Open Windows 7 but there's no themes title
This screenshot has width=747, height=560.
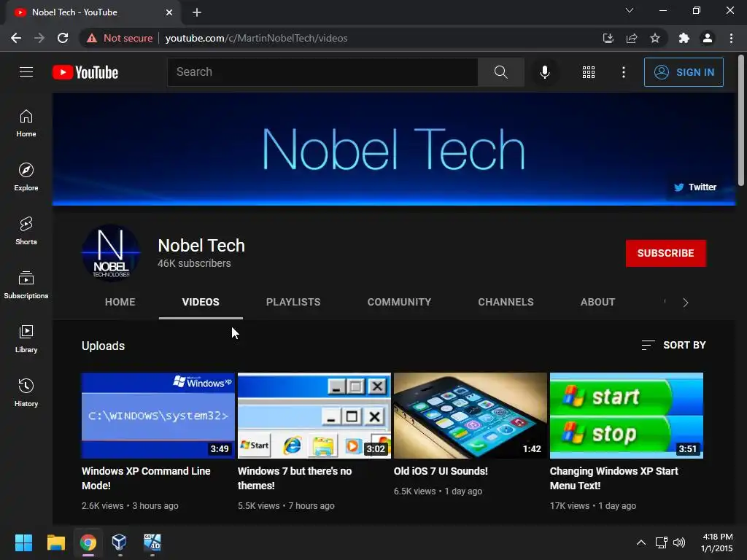295,478
